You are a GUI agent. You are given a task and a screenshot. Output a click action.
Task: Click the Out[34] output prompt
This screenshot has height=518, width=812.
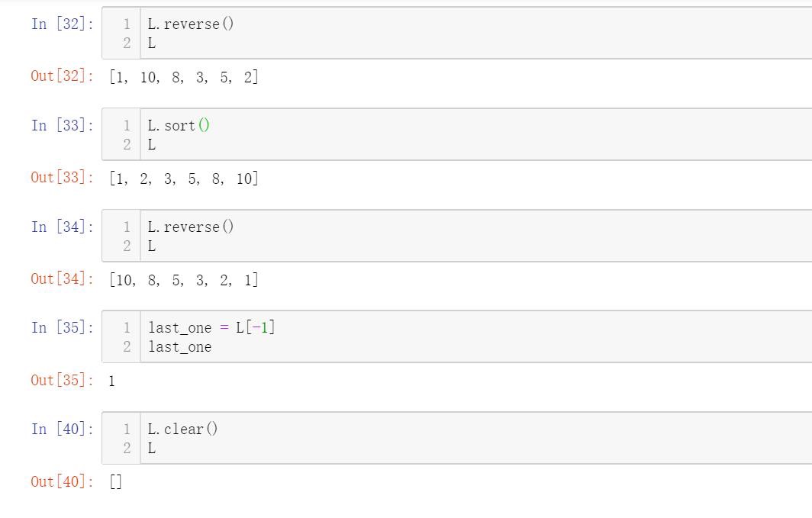[62, 279]
